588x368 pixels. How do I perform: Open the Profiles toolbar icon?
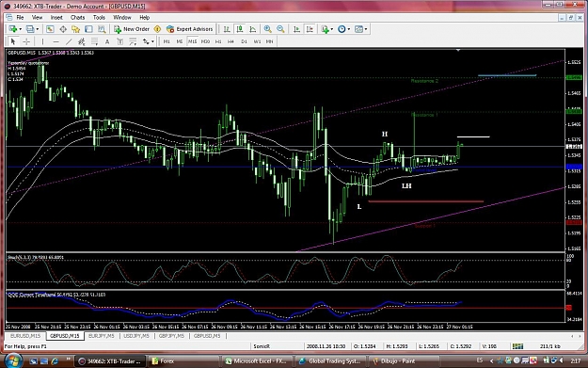pyautogui.click(x=30, y=29)
